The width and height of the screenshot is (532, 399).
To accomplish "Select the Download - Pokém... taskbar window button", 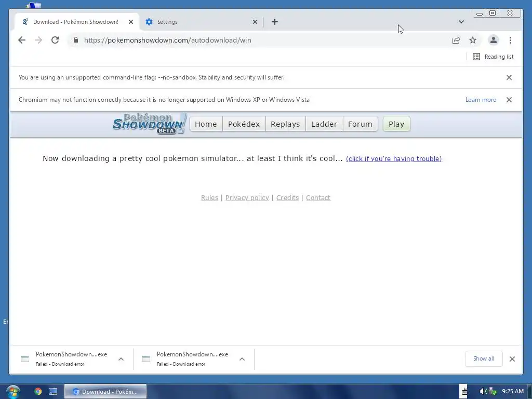I will pyautogui.click(x=105, y=392).
